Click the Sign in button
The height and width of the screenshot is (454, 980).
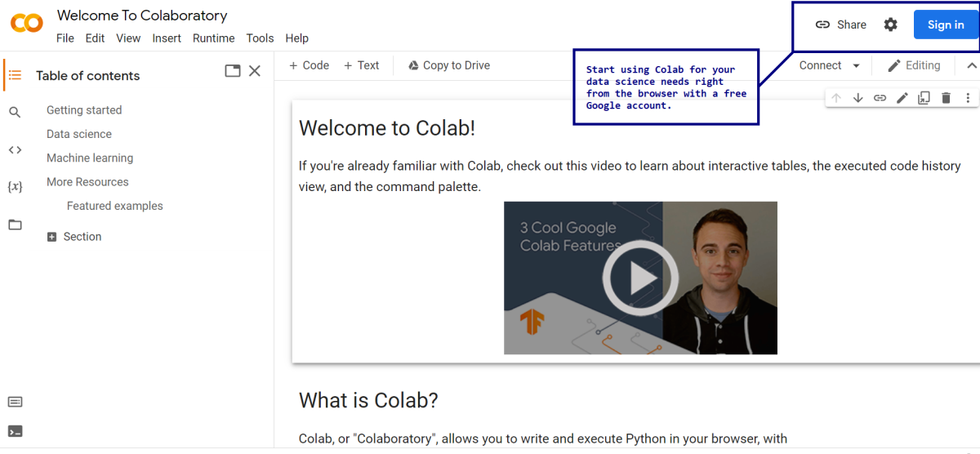pyautogui.click(x=946, y=24)
